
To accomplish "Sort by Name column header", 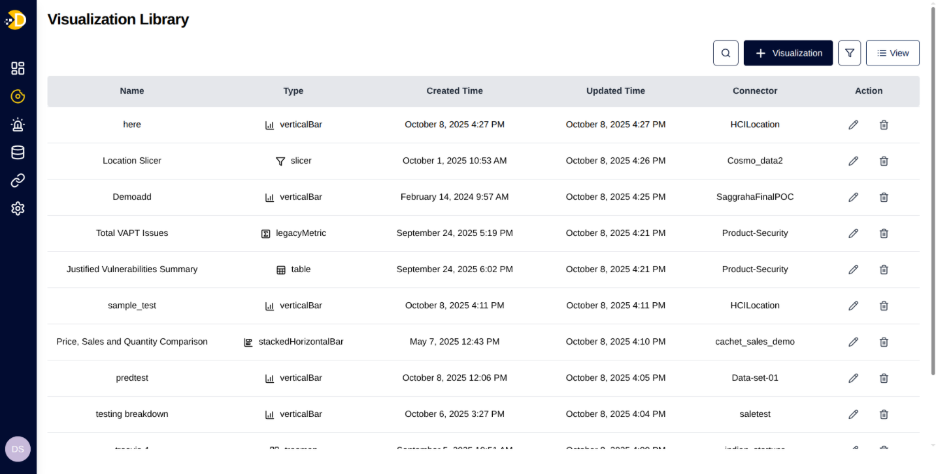I will (132, 91).
